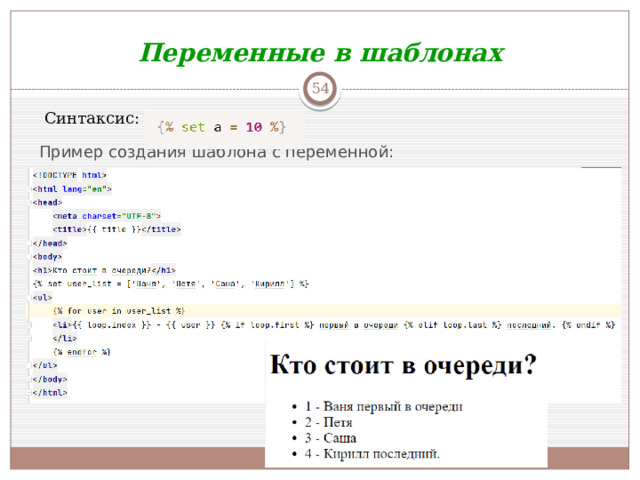640x480 pixels.
Task: Click list item "2 - Петя"
Action: (x=328, y=422)
